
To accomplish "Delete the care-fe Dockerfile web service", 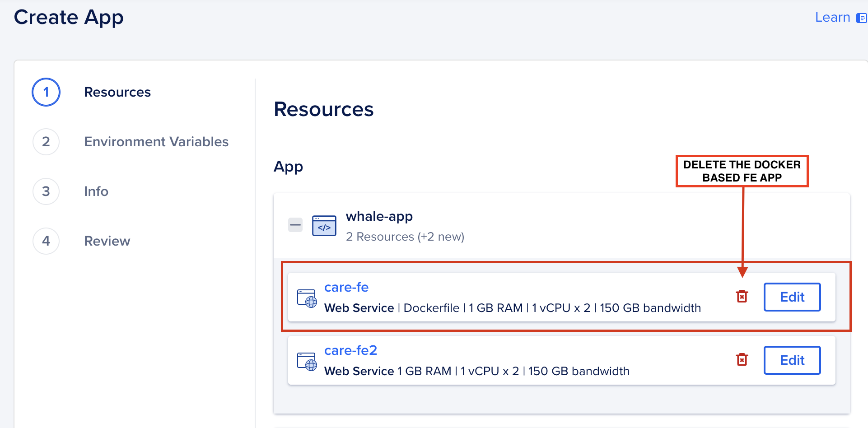I will [x=742, y=297].
